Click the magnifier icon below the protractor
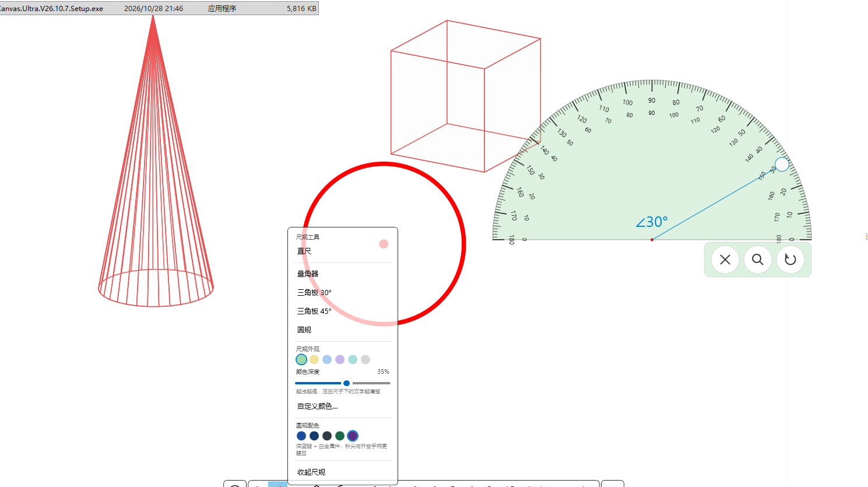Image resolution: width=868 pixels, height=487 pixels. click(758, 260)
